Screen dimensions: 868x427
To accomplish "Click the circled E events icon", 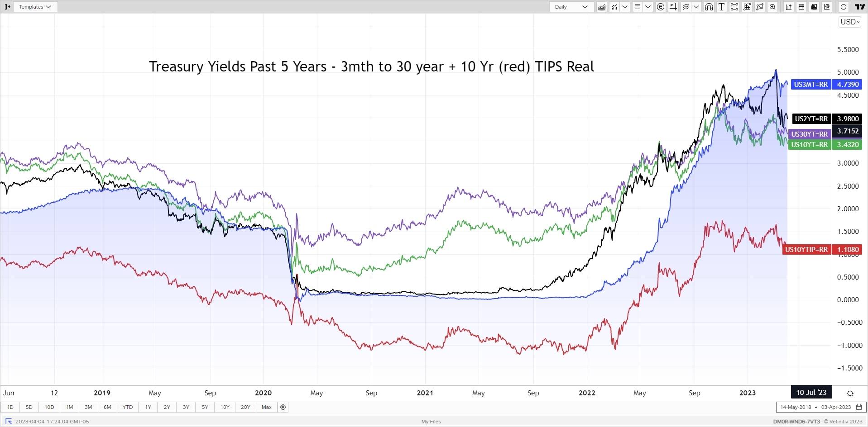I will tap(661, 7).
